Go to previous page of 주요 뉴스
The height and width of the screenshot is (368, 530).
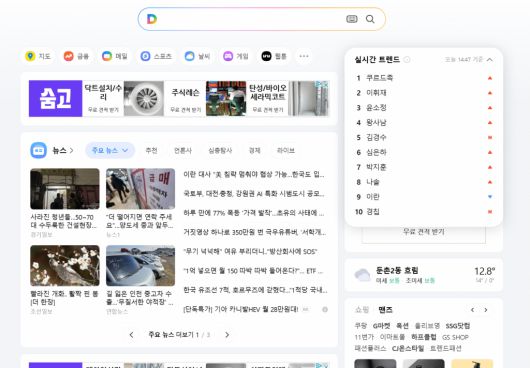tap(131, 335)
